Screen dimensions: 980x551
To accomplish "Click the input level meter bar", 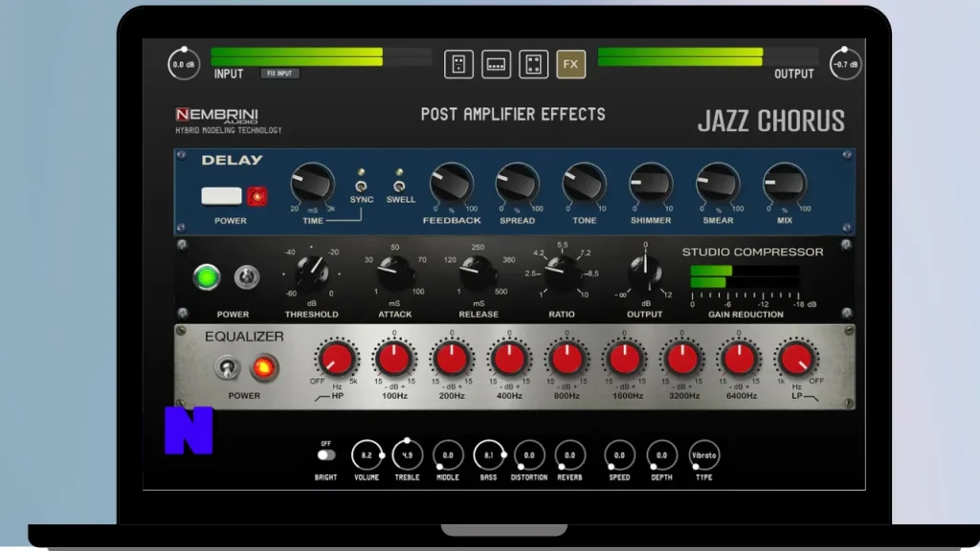I will coord(322,56).
